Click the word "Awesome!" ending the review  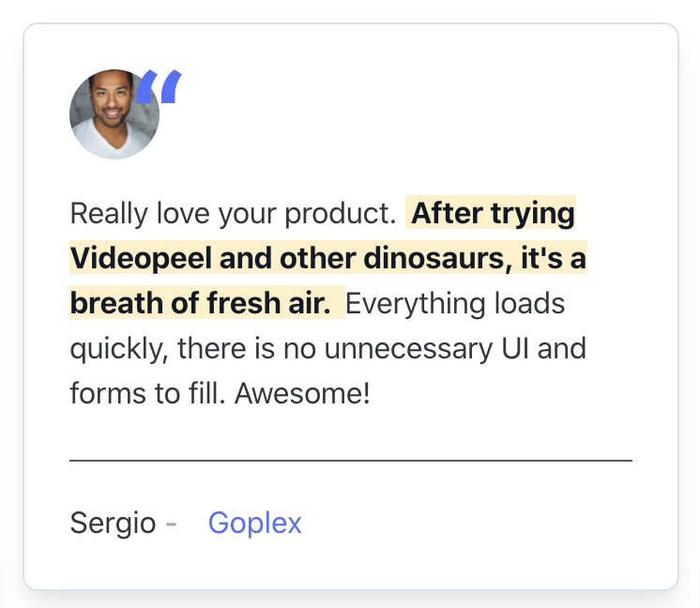[302, 393]
